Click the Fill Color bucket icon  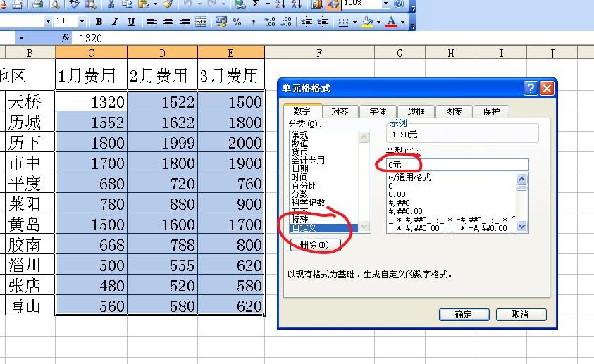coord(367,22)
